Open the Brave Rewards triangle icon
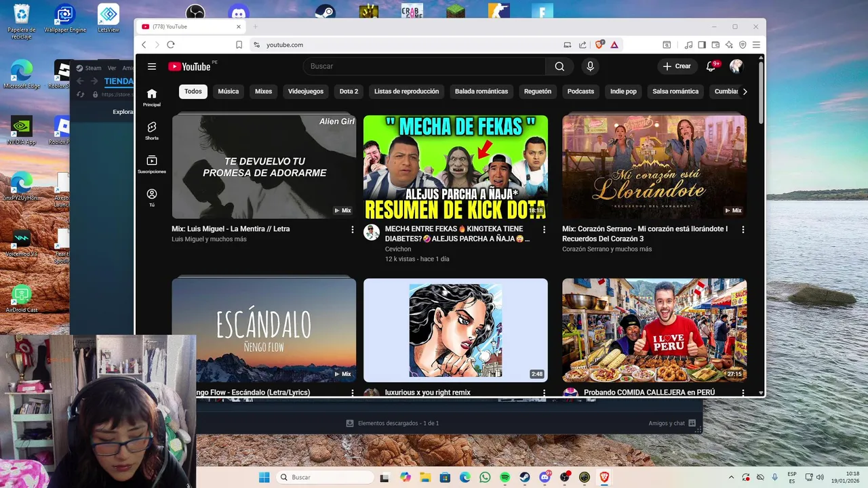Viewport: 868px width, 488px height. [614, 45]
